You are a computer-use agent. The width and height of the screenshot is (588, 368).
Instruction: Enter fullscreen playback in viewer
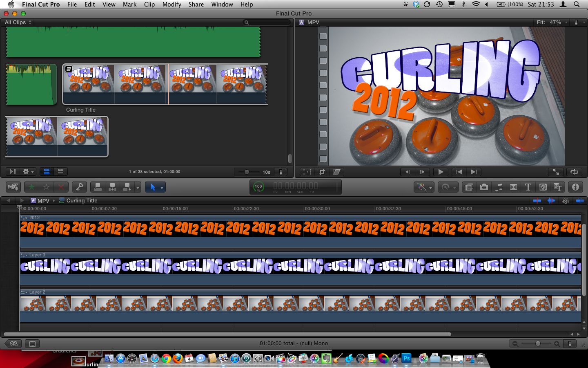pos(556,172)
